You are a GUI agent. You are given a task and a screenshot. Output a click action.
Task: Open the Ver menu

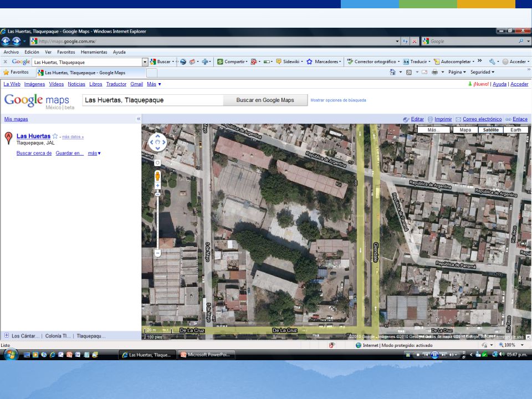point(48,52)
